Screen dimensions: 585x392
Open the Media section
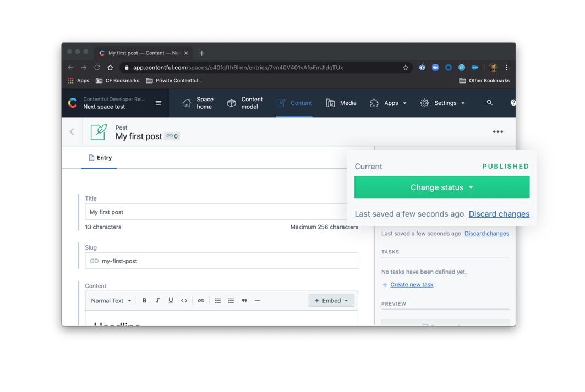click(x=341, y=103)
